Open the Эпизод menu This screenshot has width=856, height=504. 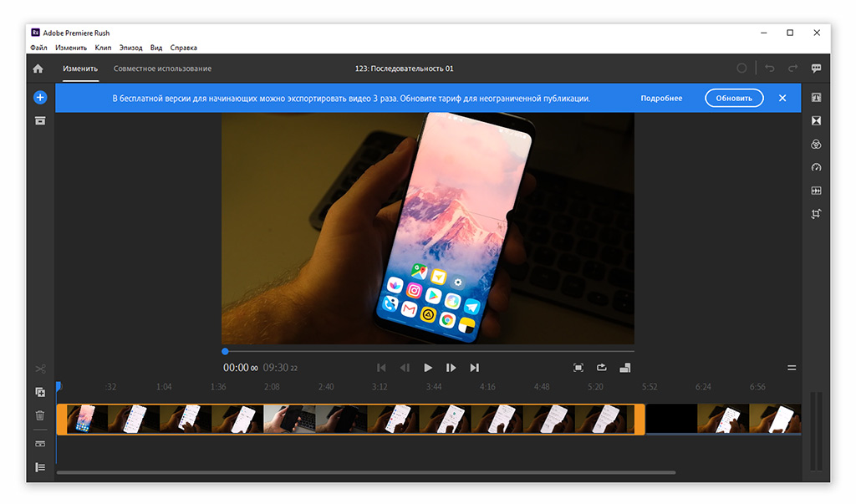131,48
